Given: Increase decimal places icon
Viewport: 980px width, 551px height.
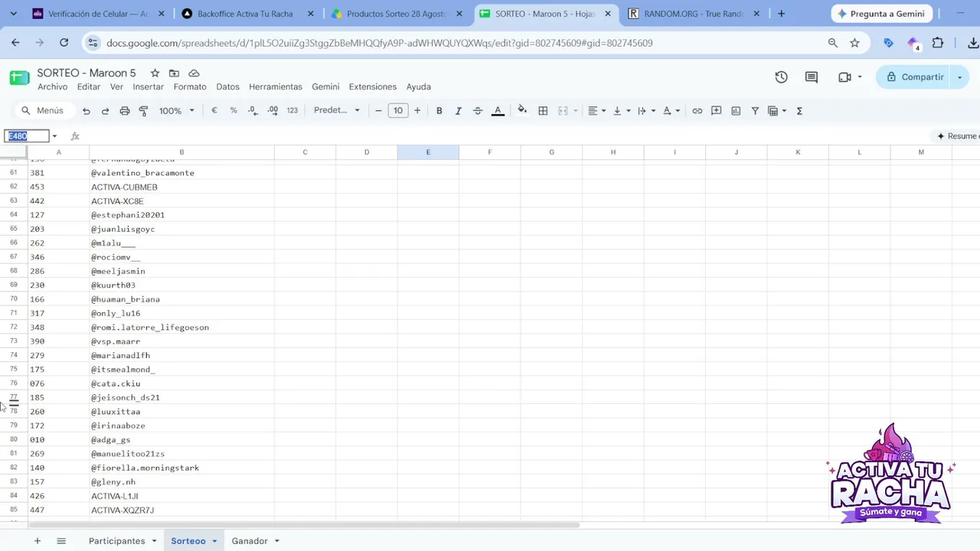Looking at the screenshot, I should pyautogui.click(x=273, y=111).
